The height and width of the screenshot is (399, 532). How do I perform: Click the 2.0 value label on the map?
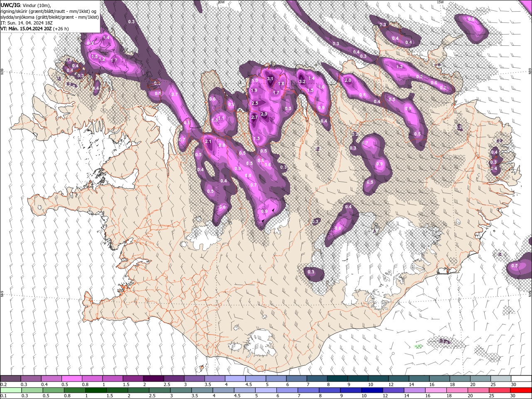coord(348,80)
